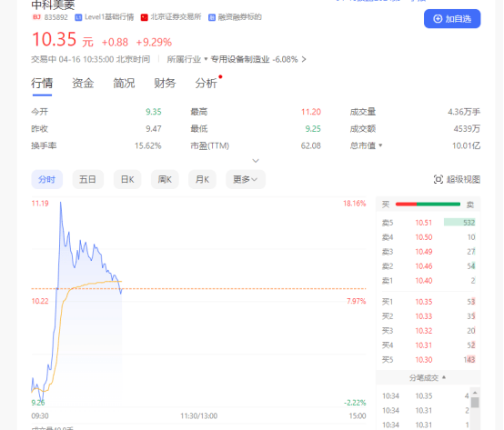The height and width of the screenshot is (430, 504).
Task: Click the 换手率 value 15.62%
Action: click(x=148, y=145)
